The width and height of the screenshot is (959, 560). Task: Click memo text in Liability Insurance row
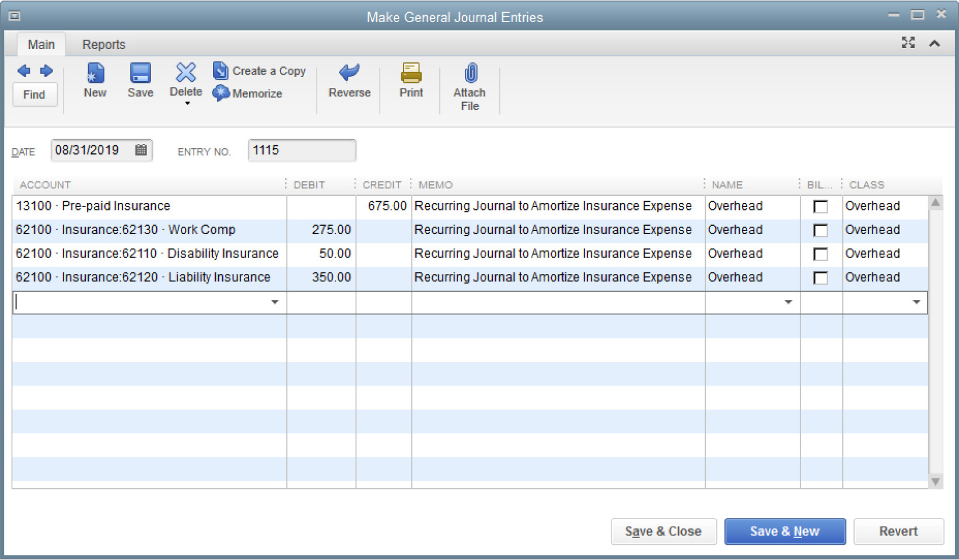coord(553,278)
